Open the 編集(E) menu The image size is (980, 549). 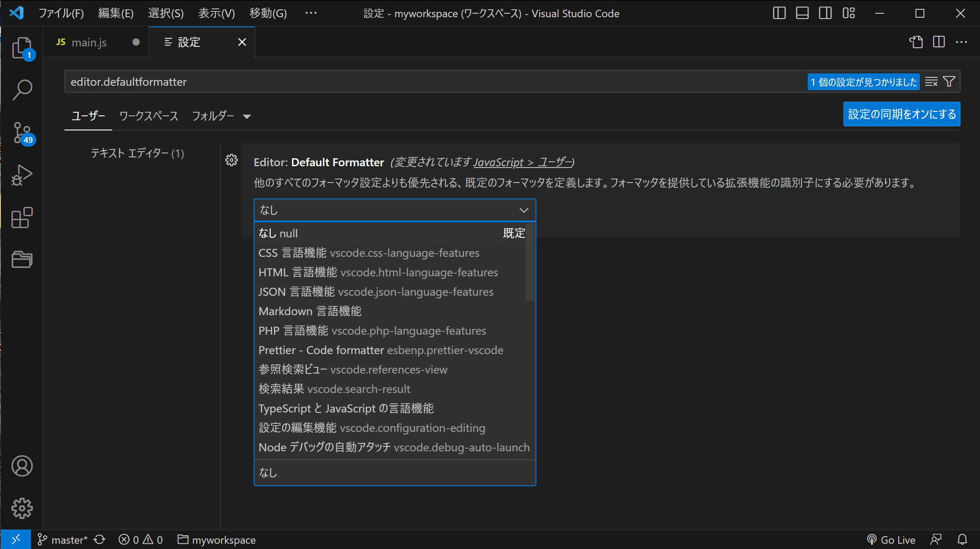pyautogui.click(x=116, y=13)
